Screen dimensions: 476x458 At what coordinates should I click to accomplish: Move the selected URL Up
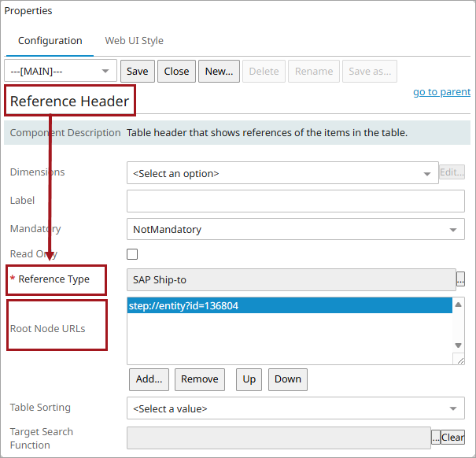click(x=249, y=379)
